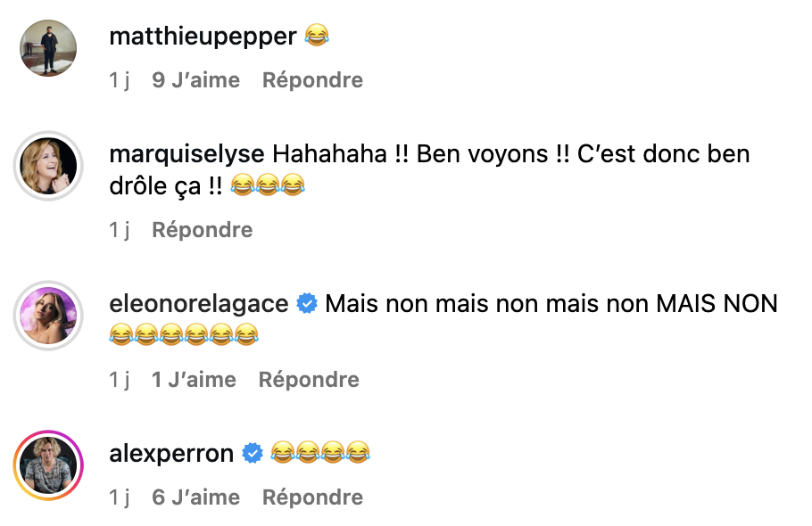Screen dimensions: 812x526
Task: Click alexperron's verified badge
Action: coord(253,454)
